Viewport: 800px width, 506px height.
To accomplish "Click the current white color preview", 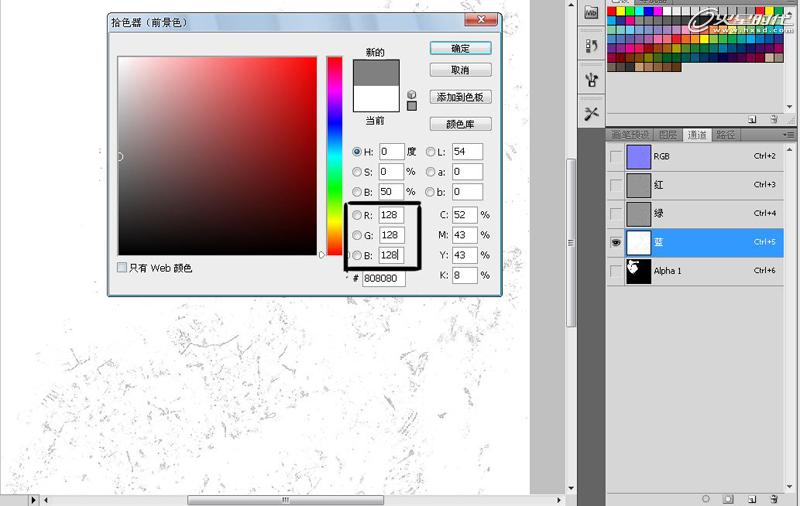I will pos(376,98).
